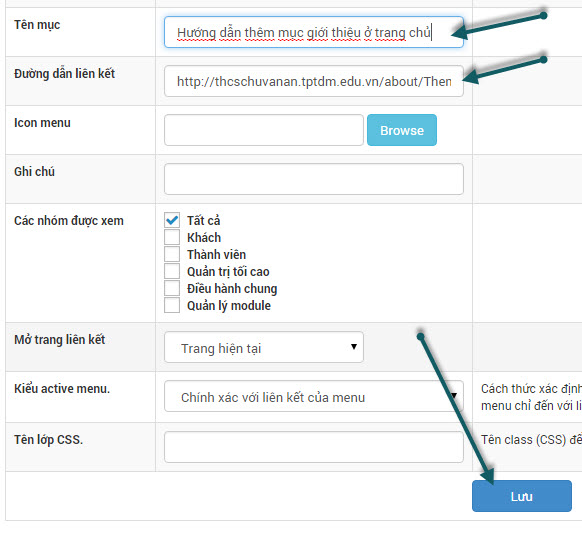Click the Khách label text
Screen dimensions: 582x546
(204, 238)
